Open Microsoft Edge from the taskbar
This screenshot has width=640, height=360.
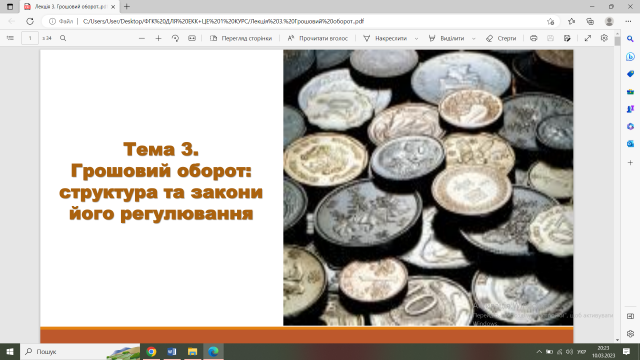pos(213,351)
